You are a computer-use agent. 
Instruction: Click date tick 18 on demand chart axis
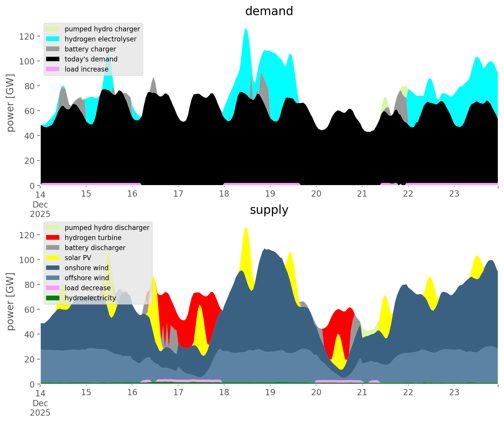[x=224, y=194]
